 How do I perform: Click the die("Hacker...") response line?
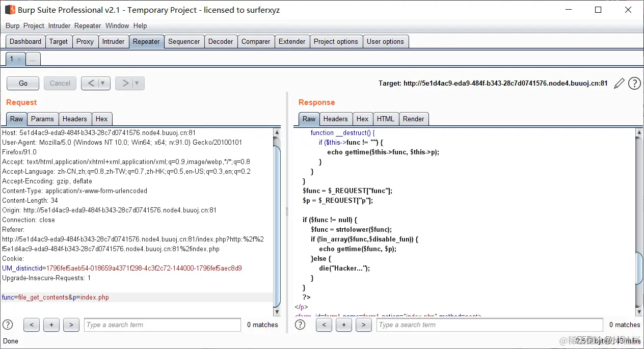[344, 269]
